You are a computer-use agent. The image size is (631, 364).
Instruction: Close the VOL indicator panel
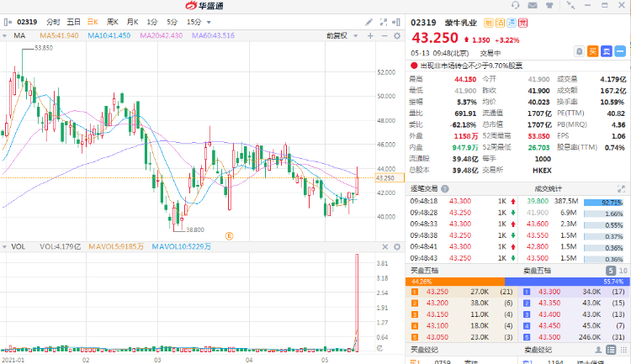point(385,247)
